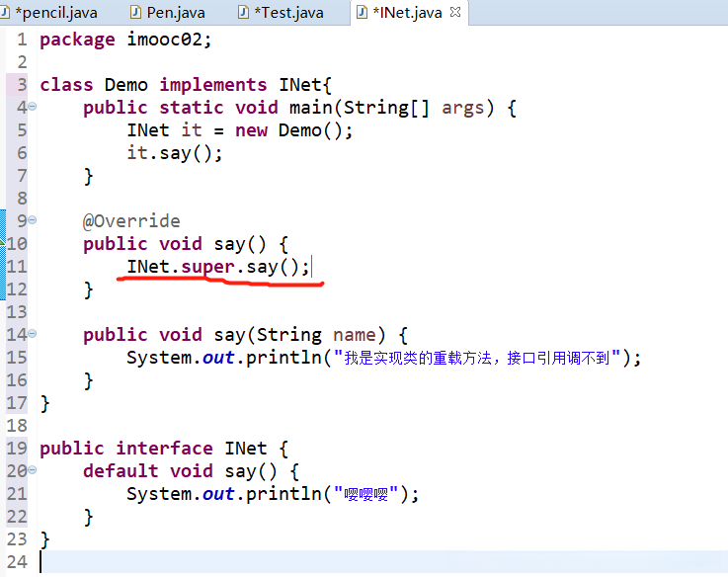Click the 'public static void main' declaration
This screenshot has height=577, width=728.
pos(299,108)
